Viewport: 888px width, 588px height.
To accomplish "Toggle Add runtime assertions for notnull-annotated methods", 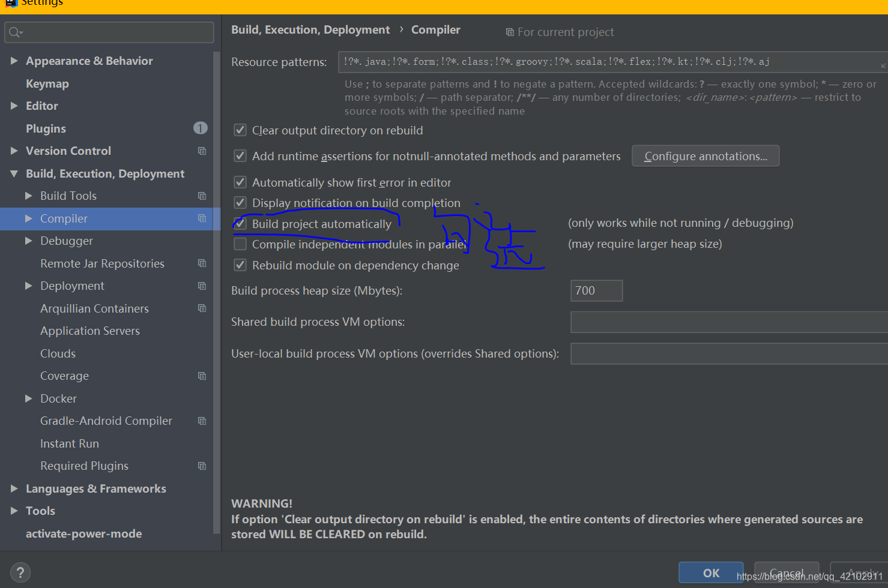I will coord(240,156).
